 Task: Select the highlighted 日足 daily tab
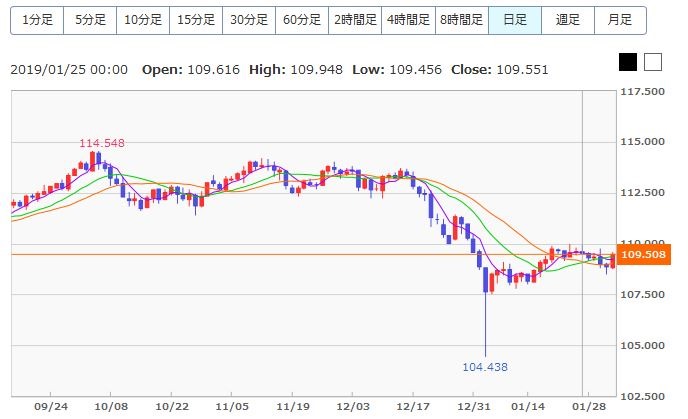tap(515, 20)
